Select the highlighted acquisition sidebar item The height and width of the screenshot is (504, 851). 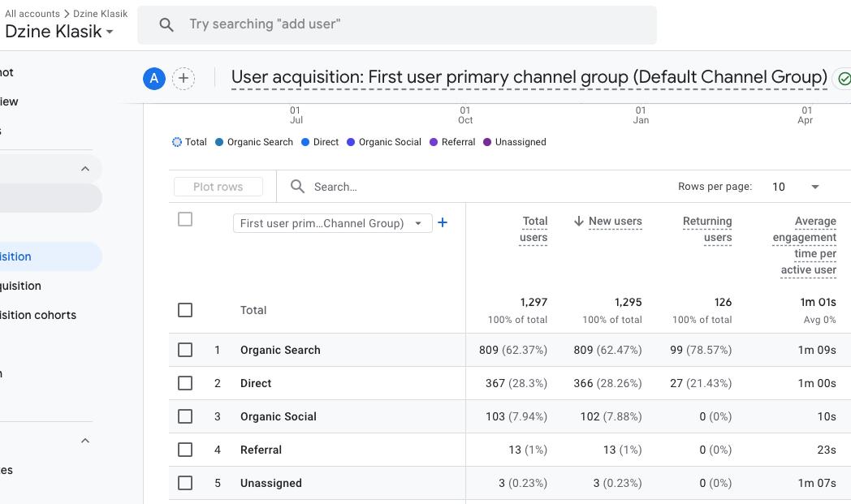pos(24,256)
